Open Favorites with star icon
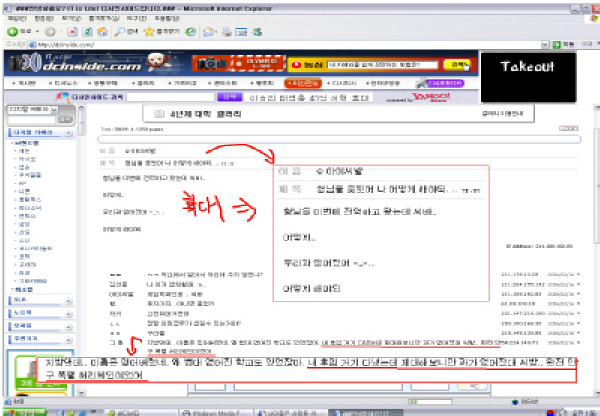600x416 pixels. coord(161,32)
